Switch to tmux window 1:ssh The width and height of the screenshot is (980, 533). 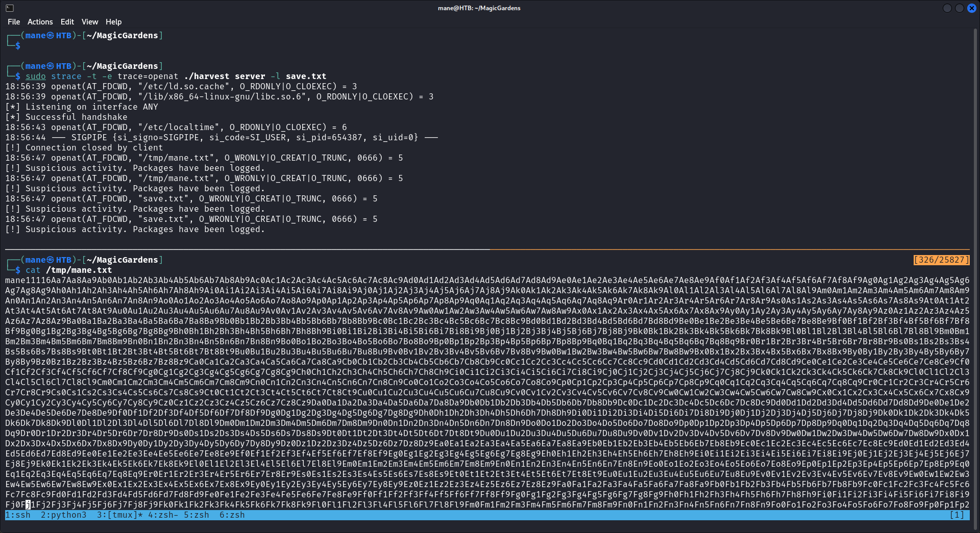tap(18, 515)
